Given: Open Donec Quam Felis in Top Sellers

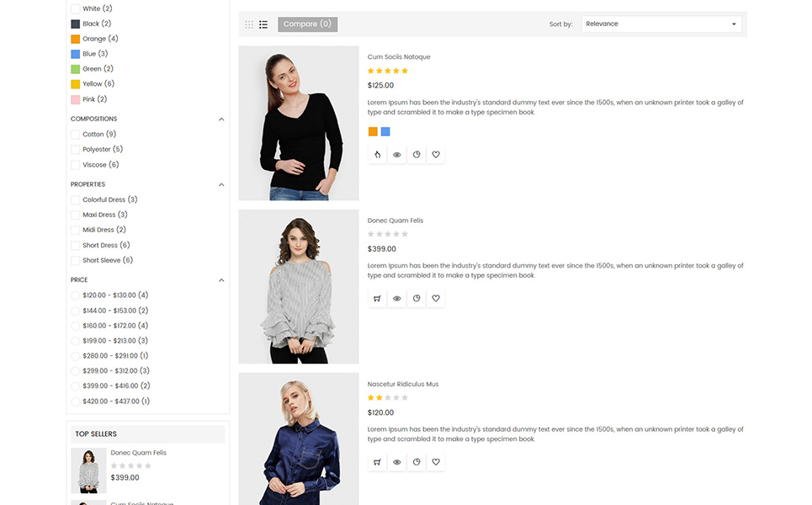Looking at the screenshot, I should [x=138, y=453].
